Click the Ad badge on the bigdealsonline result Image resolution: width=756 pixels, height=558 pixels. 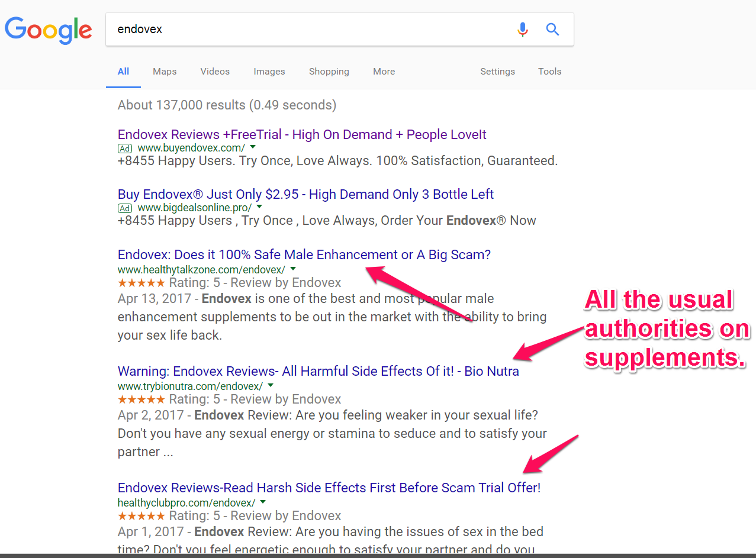124,208
